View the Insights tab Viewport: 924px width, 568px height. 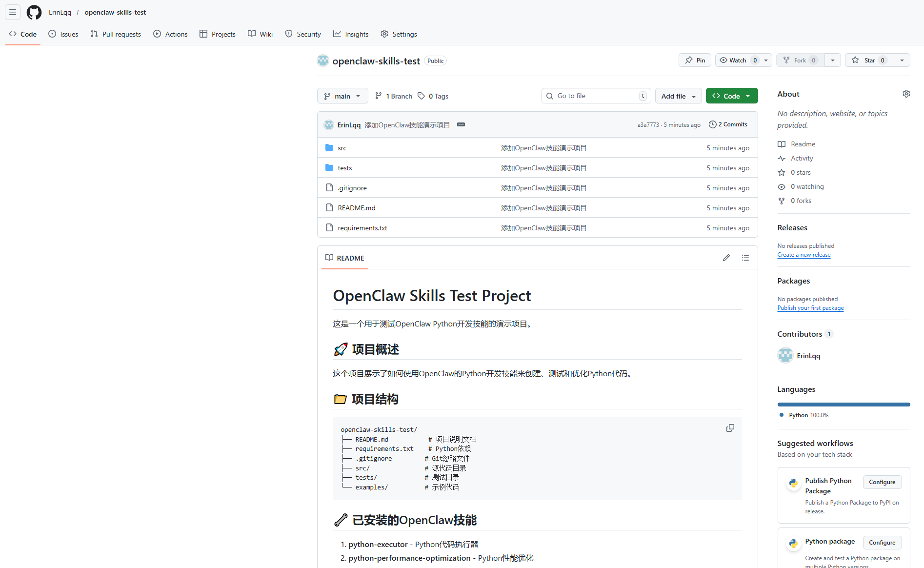(351, 34)
